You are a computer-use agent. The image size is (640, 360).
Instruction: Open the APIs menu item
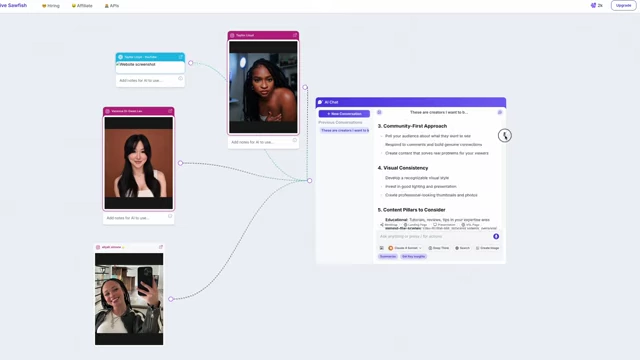112,6
